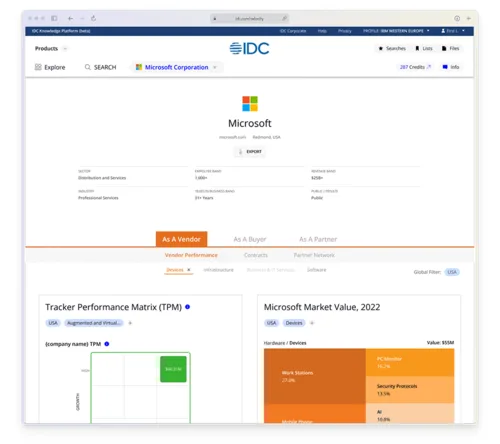Select the Software category
Screen dimensions: 500x444
coord(316,270)
